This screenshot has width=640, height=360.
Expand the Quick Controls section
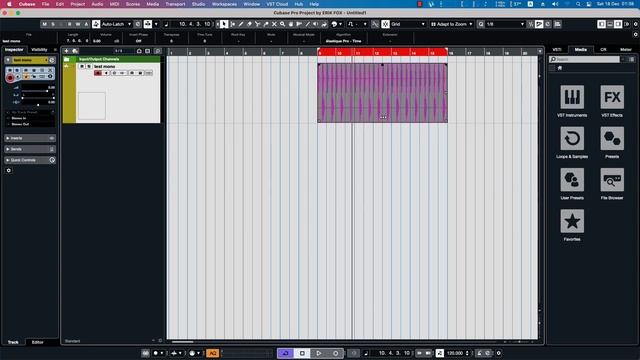(x=30, y=160)
